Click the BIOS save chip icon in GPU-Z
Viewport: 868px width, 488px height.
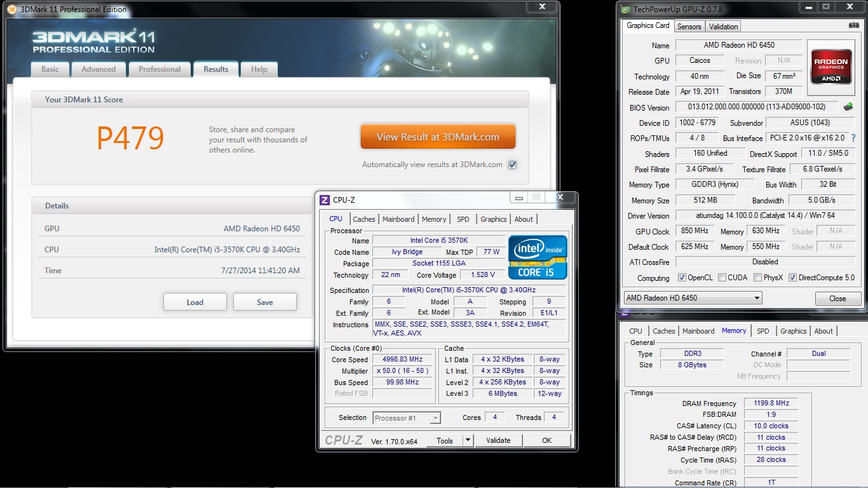point(848,107)
